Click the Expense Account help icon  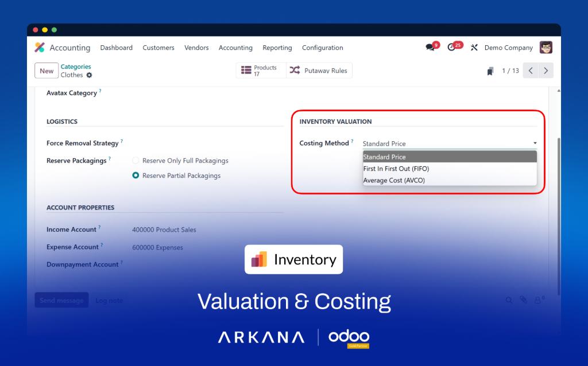click(x=102, y=244)
